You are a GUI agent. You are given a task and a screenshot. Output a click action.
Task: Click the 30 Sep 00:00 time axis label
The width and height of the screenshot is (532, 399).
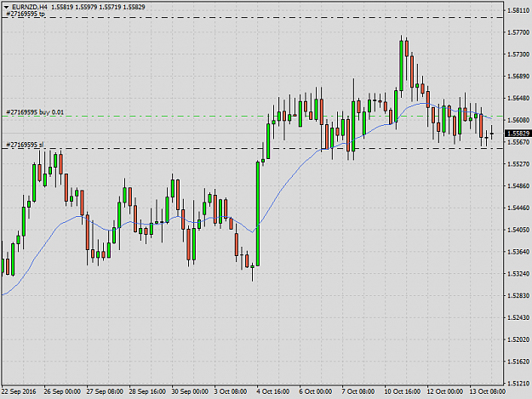pos(190,391)
